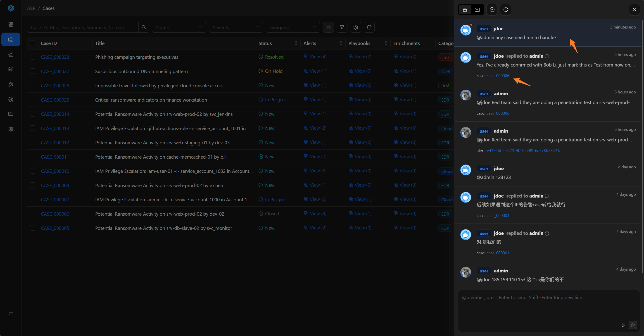Open enrichments View (3) for CASE_000028

(405, 57)
